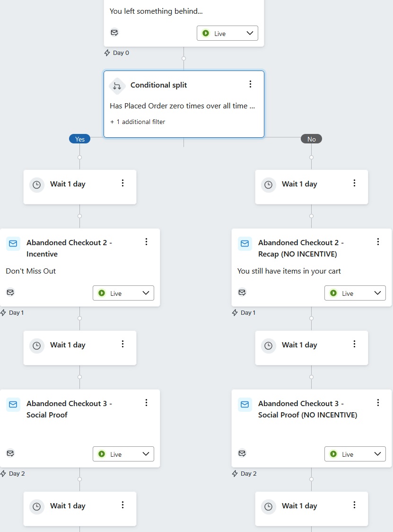The image size is (393, 532).
Task: Click the Day 0 lightning bolt marker
Action: (106, 53)
